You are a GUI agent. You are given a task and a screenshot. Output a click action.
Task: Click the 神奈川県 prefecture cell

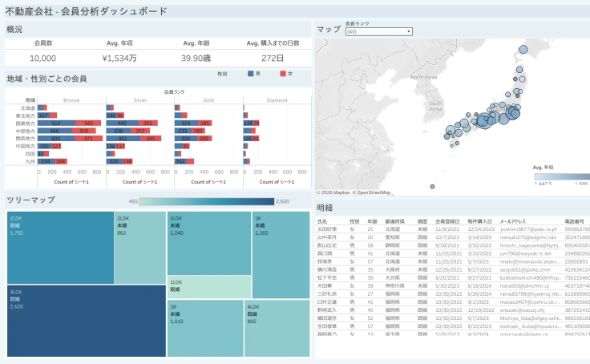[x=394, y=286]
